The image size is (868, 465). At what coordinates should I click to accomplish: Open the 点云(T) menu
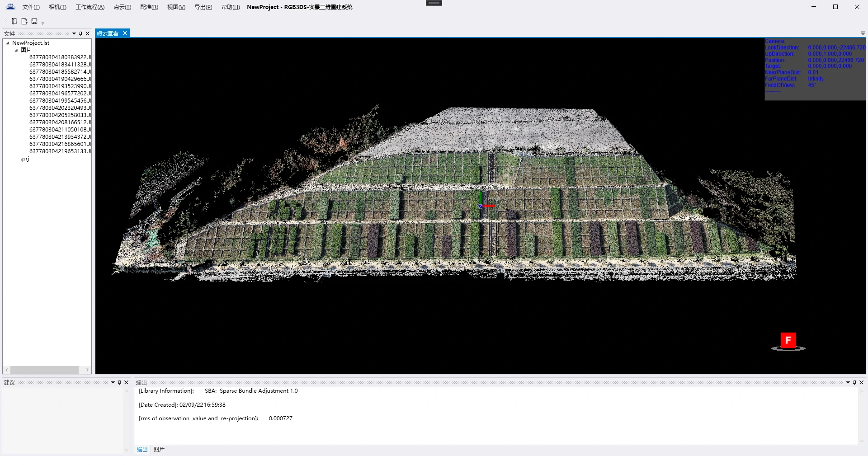point(122,7)
